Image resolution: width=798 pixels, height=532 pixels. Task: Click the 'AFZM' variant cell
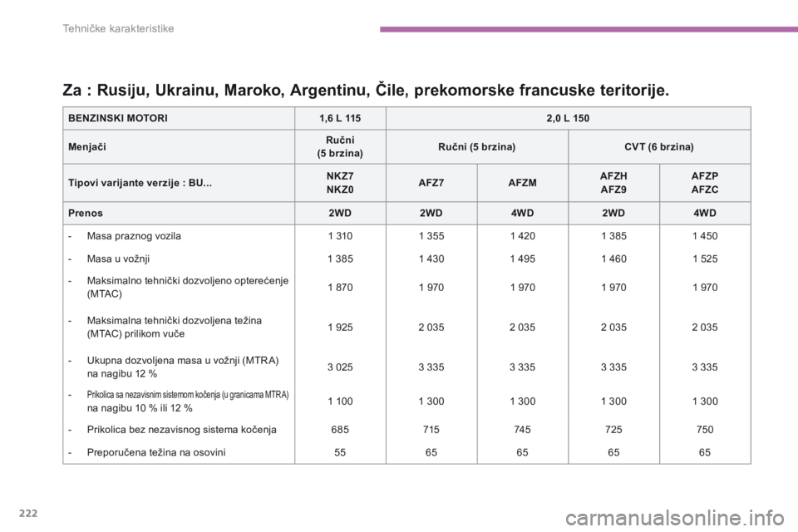pos(522,183)
